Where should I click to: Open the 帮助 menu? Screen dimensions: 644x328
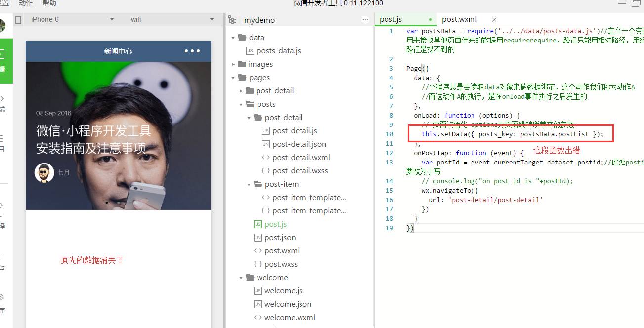tap(49, 3)
